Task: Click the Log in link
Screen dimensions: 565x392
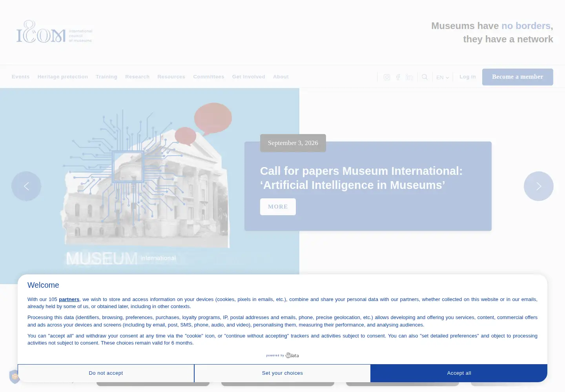Action: coord(468,77)
